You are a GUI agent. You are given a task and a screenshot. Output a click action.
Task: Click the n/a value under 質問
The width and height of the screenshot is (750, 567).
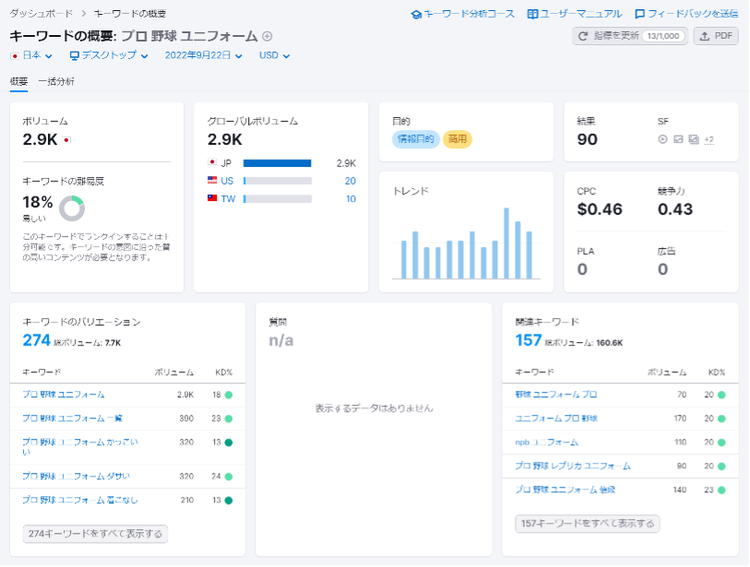tap(281, 340)
